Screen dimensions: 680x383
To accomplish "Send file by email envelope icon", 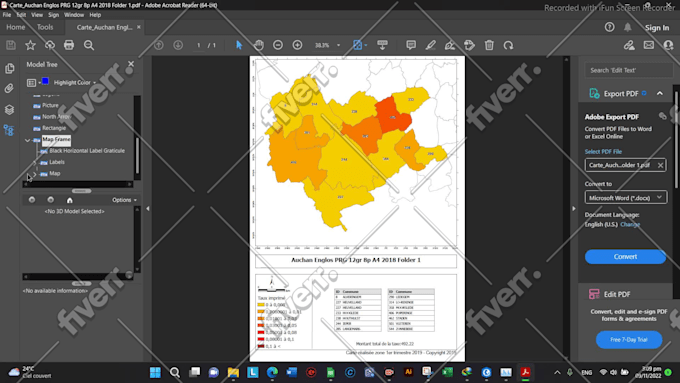I will [649, 45].
